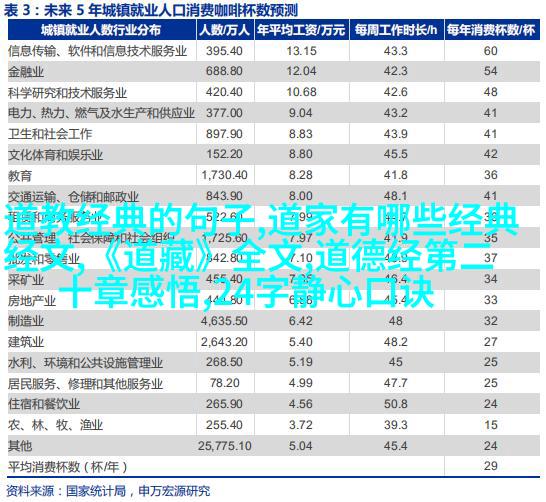
Task: Select the 年平均工资/万元 column header
Action: 301,31
